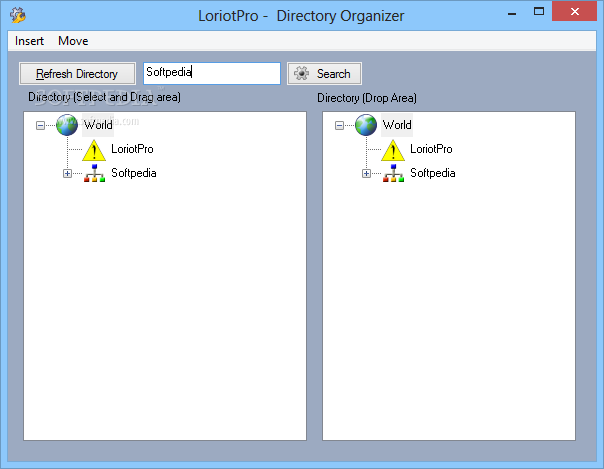Maximize the Directory Organizer window
The image size is (604, 469).
click(539, 12)
